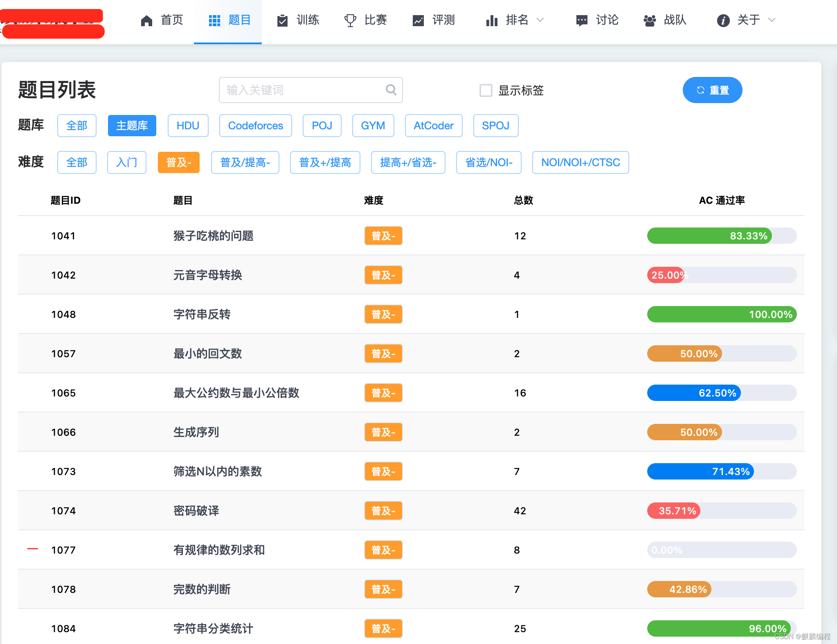Enable the 显示标签 checkbox

tap(486, 91)
